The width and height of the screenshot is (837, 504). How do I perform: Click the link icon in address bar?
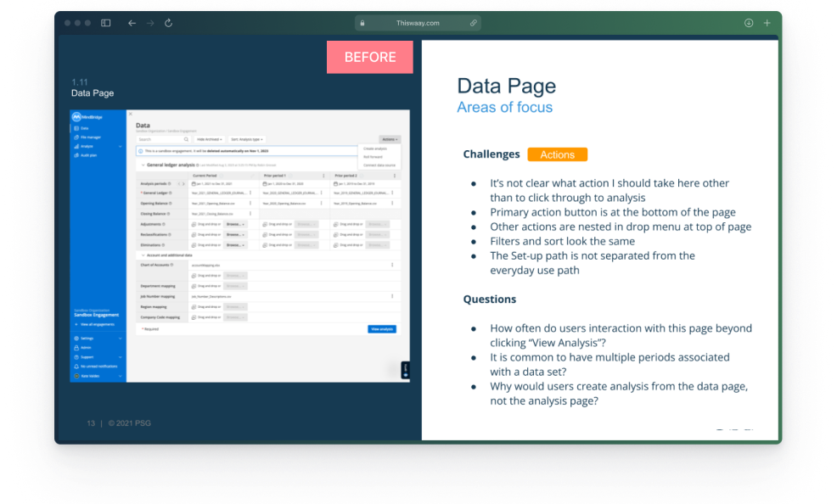pyautogui.click(x=473, y=24)
